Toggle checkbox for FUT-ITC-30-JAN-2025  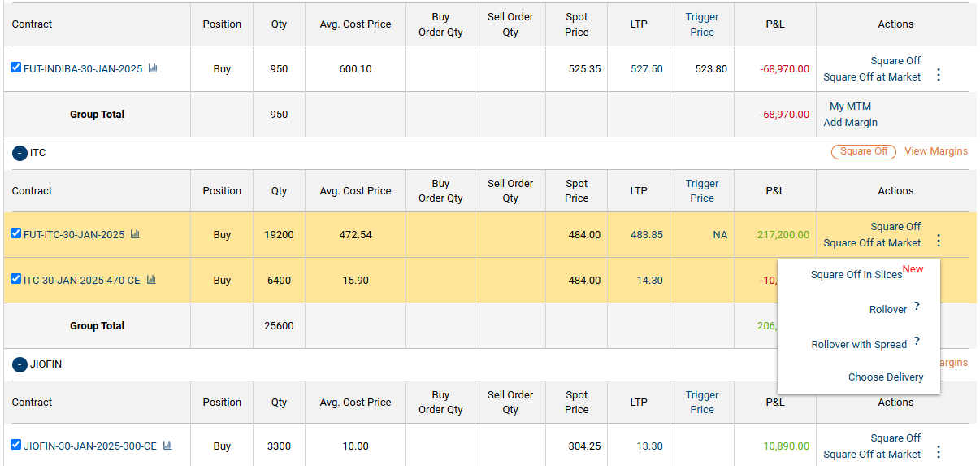[16, 233]
